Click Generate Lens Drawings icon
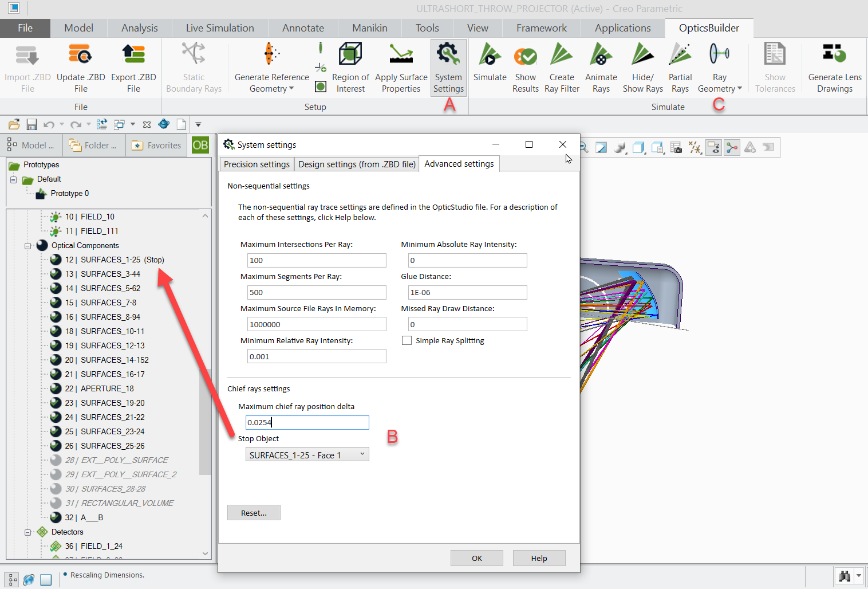Image resolution: width=868 pixels, height=589 pixels. (835, 54)
